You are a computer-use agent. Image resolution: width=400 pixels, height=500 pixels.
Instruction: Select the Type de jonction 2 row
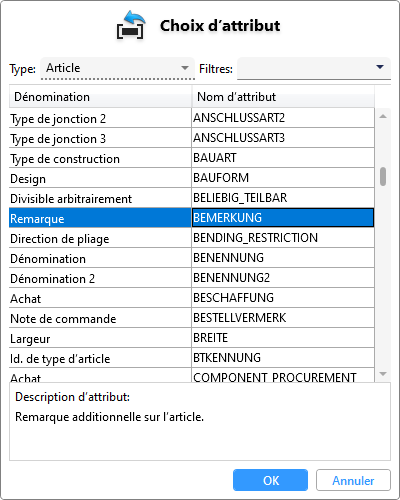191,118
